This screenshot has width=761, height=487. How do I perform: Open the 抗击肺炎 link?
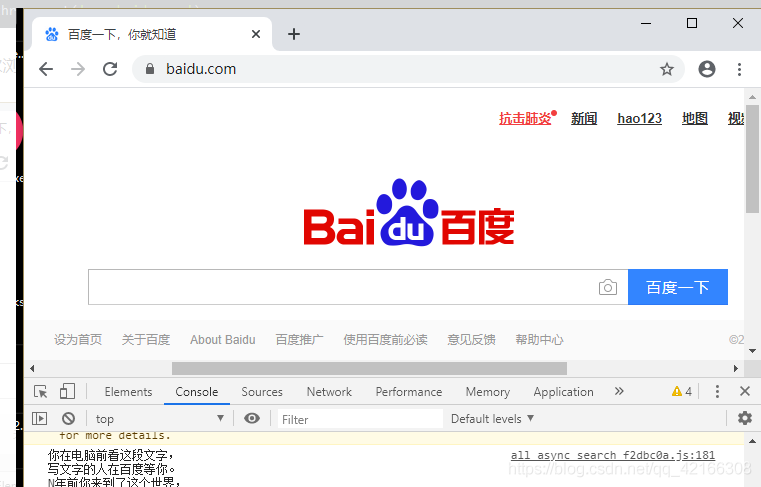click(525, 118)
